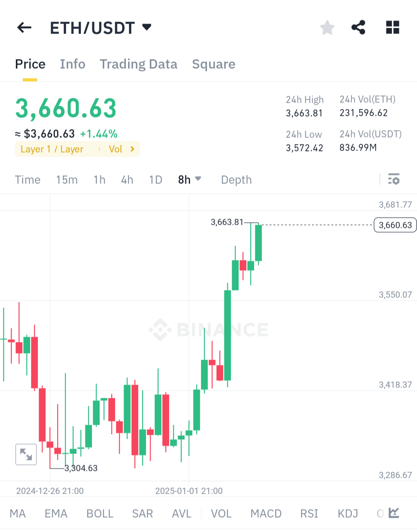Tap the 3,660.63 current price label
417x532 pixels.
click(x=395, y=225)
